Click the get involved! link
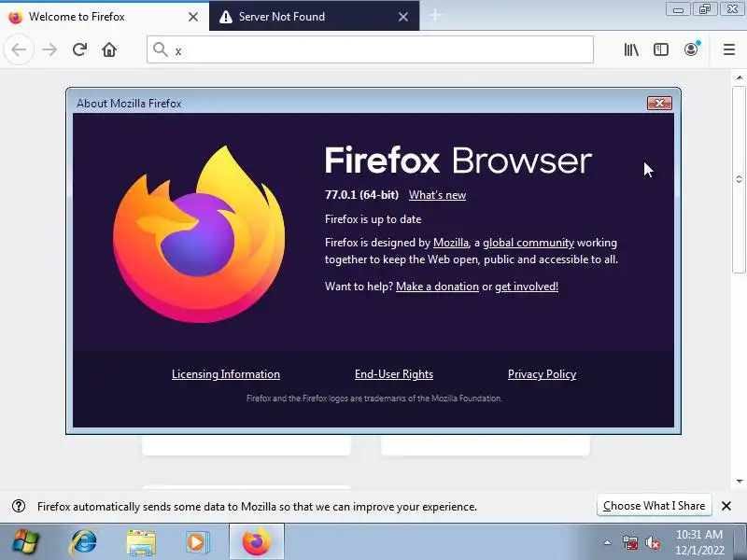The width and height of the screenshot is (747, 560). (527, 287)
